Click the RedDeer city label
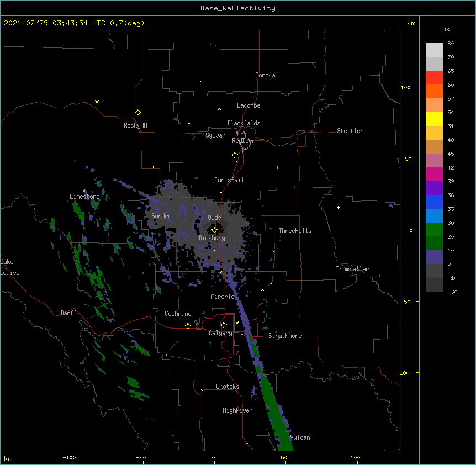476x465 pixels. [243, 141]
